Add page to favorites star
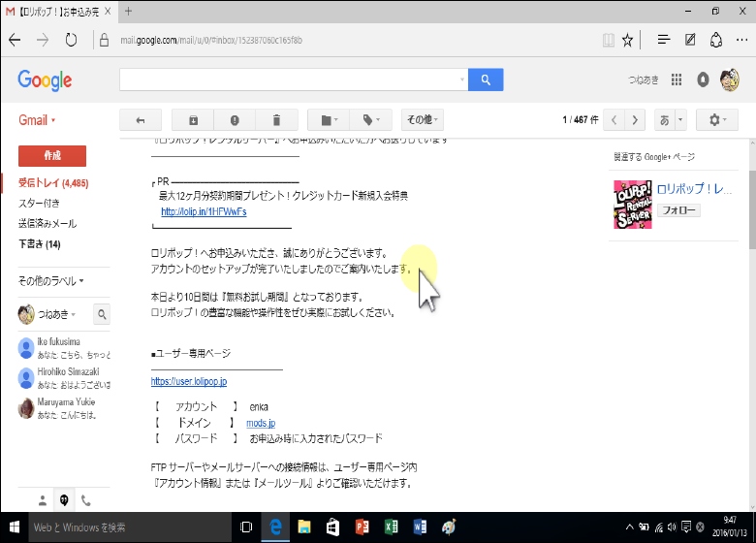The height and width of the screenshot is (543, 756). [x=627, y=40]
